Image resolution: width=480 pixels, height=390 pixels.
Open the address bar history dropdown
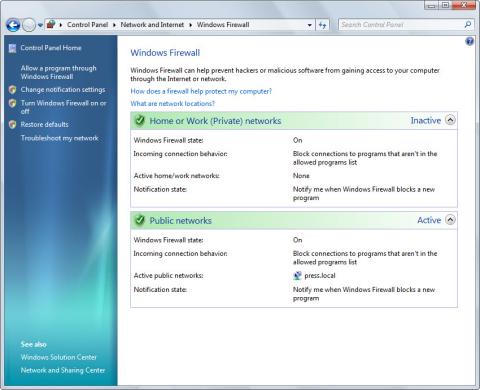click(310, 25)
